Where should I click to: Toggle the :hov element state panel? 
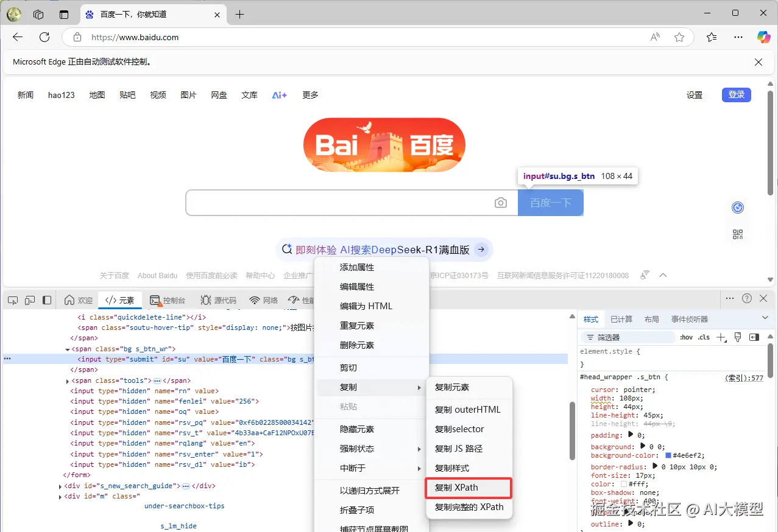tap(686, 337)
